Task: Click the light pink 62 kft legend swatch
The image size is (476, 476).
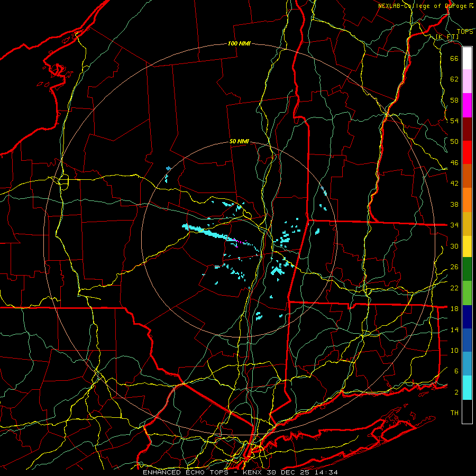Action: [x=467, y=81]
